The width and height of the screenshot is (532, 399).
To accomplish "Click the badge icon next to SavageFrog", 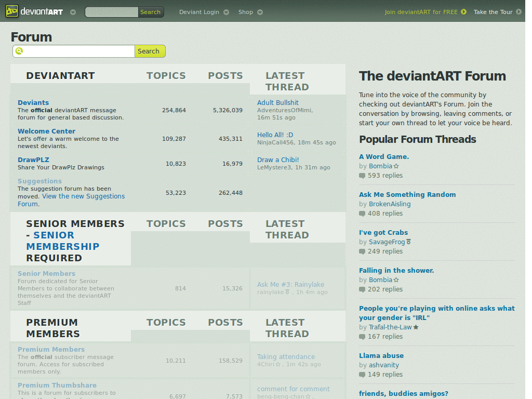I will coord(408,242).
